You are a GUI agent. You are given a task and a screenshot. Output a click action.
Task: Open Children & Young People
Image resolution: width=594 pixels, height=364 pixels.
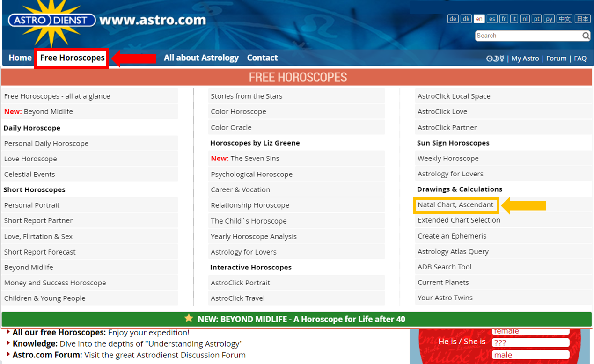coord(90,298)
